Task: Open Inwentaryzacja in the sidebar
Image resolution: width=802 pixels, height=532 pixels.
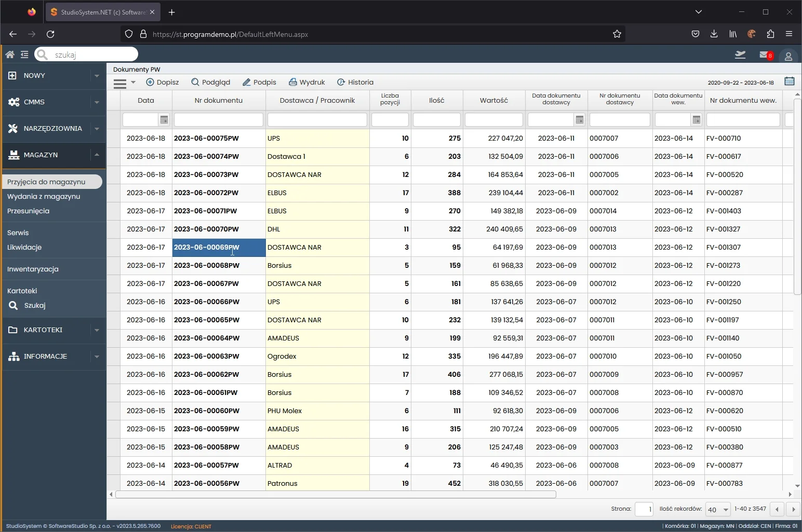Action: pos(33,269)
